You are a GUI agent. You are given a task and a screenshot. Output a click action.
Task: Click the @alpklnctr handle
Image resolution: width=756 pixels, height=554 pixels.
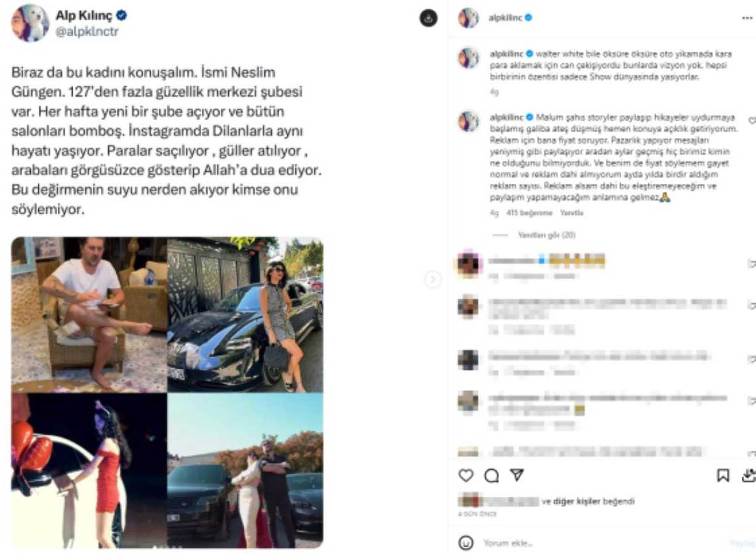[x=87, y=32]
